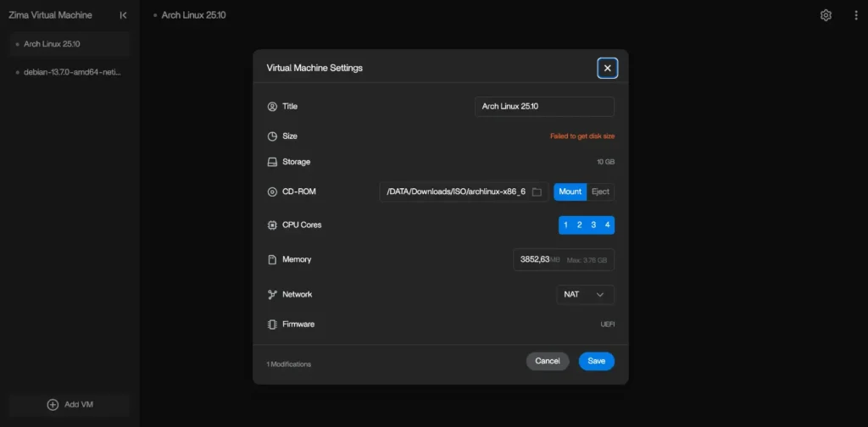Click the 'UEFI' firmware value

click(607, 324)
